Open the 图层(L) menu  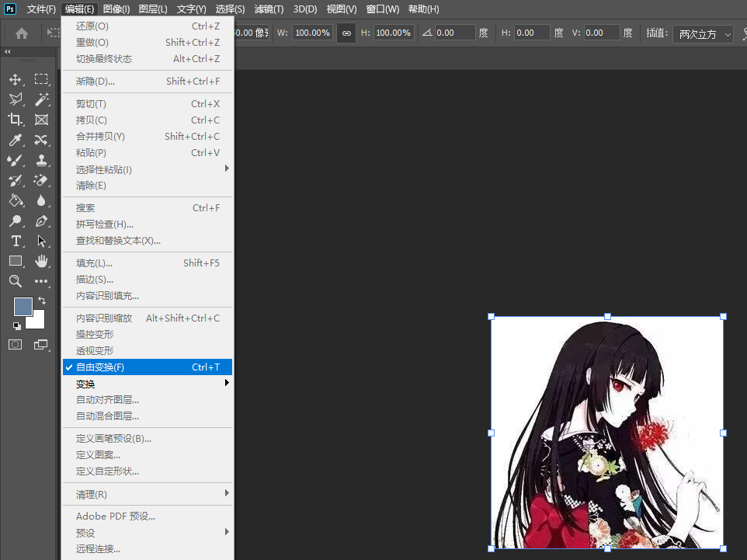153,9
